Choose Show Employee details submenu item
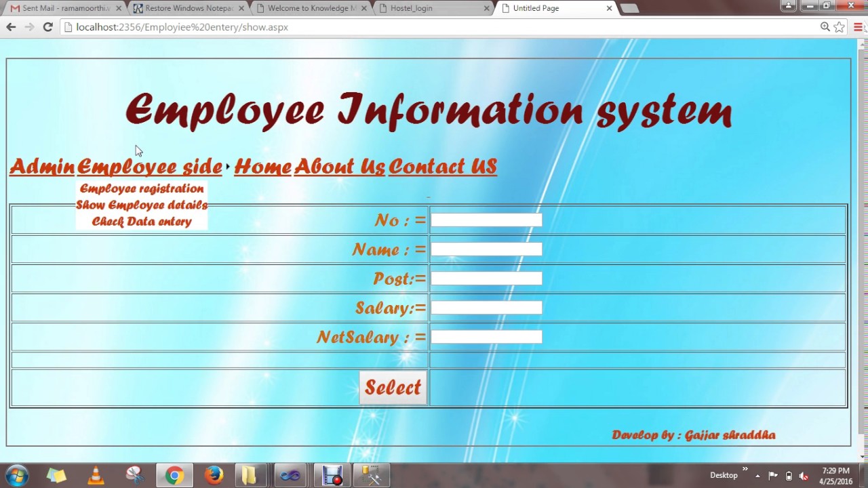The height and width of the screenshot is (488, 868). (x=142, y=205)
